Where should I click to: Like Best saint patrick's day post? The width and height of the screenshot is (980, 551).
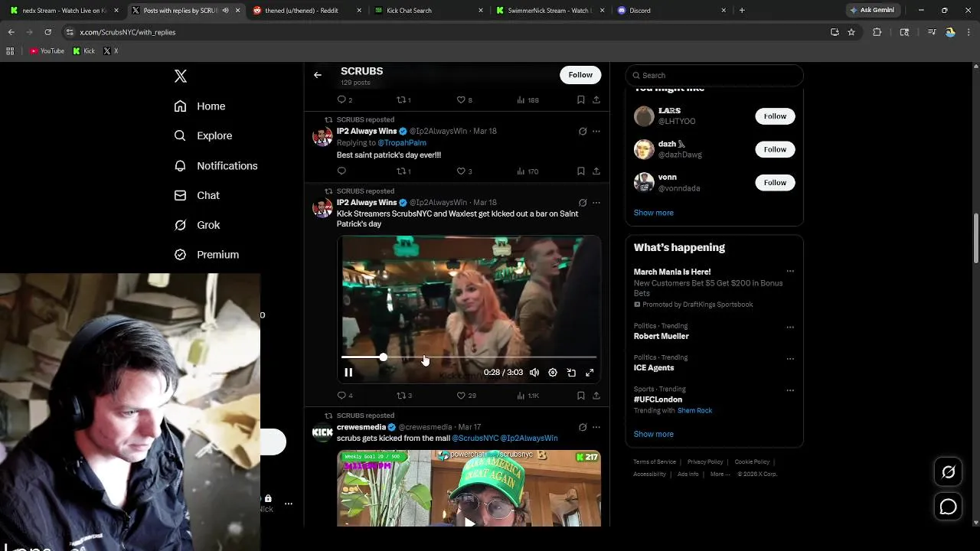click(464, 171)
